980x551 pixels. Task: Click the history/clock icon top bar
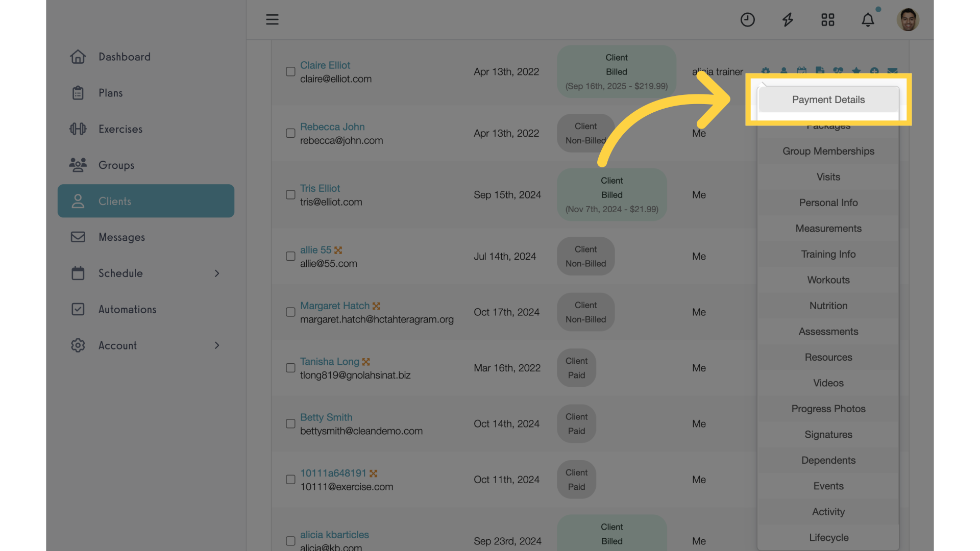(x=748, y=19)
